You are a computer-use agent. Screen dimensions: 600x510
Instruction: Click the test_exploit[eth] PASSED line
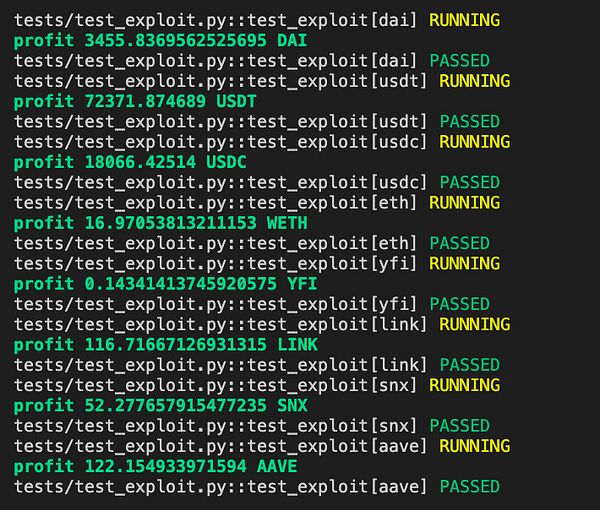tap(252, 243)
